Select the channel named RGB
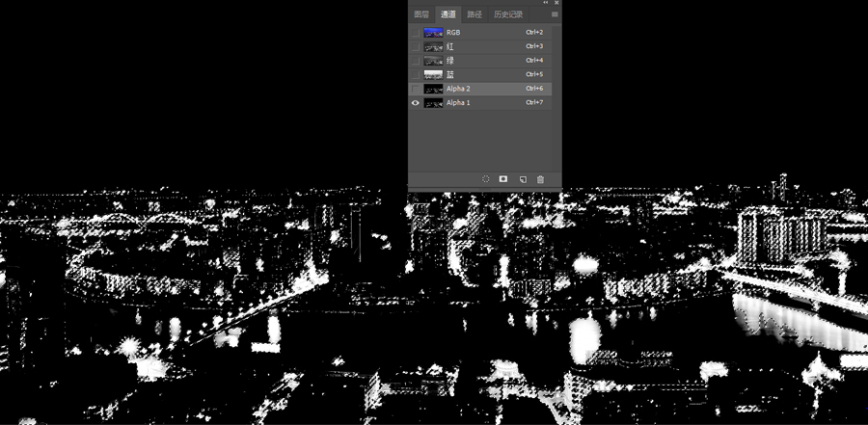The width and height of the screenshot is (868, 425). (x=453, y=33)
